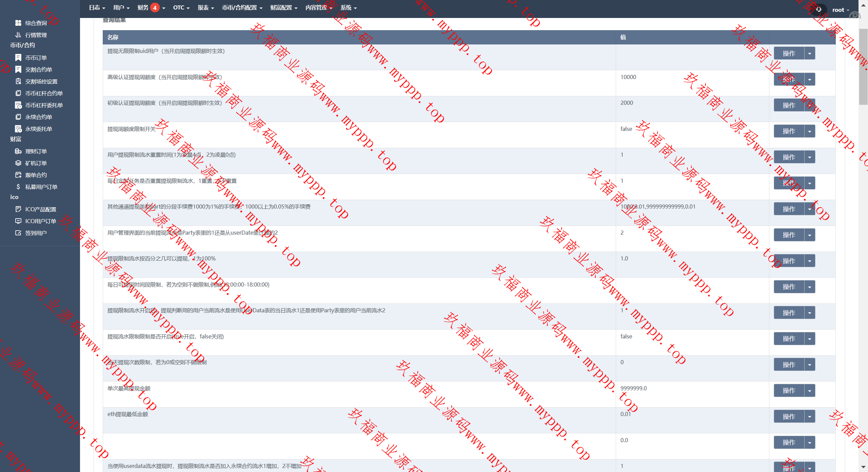The width and height of the screenshot is (868, 472).
Task: Click the 理财订单 coins icon
Action: click(18, 151)
